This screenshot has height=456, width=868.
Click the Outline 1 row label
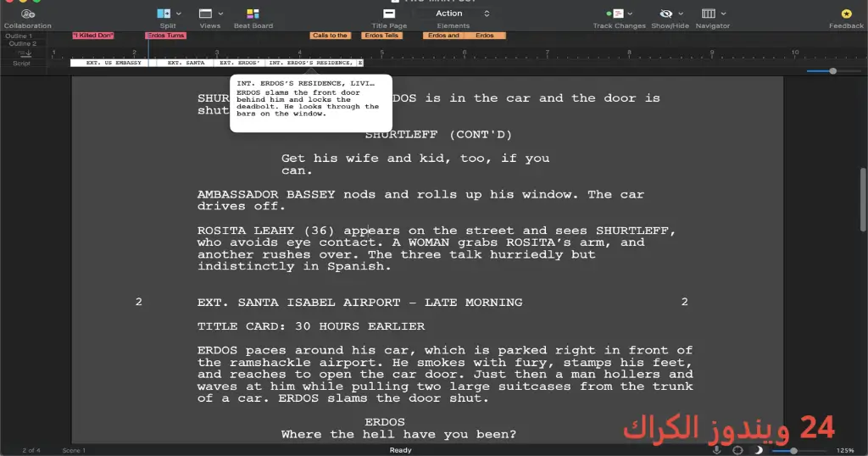click(19, 36)
